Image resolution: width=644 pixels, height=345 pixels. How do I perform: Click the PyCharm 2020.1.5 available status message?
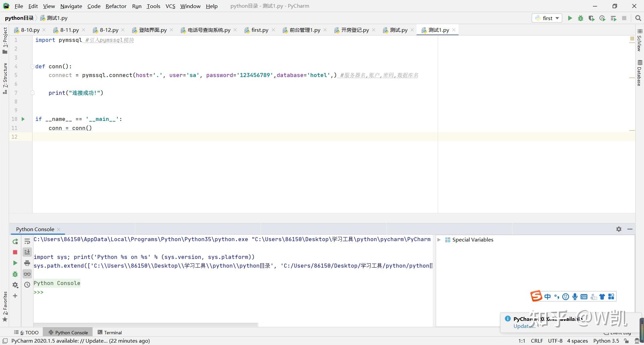80,341
